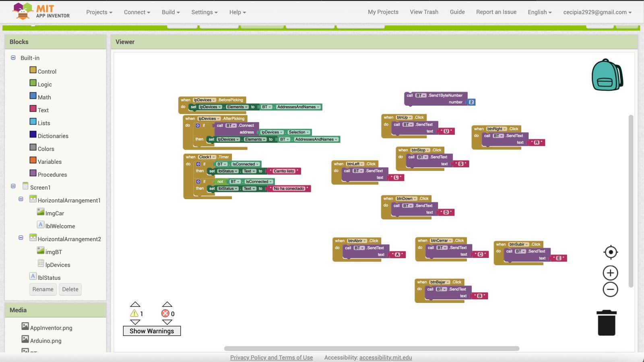Open lpDevices dropdown in BeforePicking block
644x362 pixels.
[x=204, y=100]
